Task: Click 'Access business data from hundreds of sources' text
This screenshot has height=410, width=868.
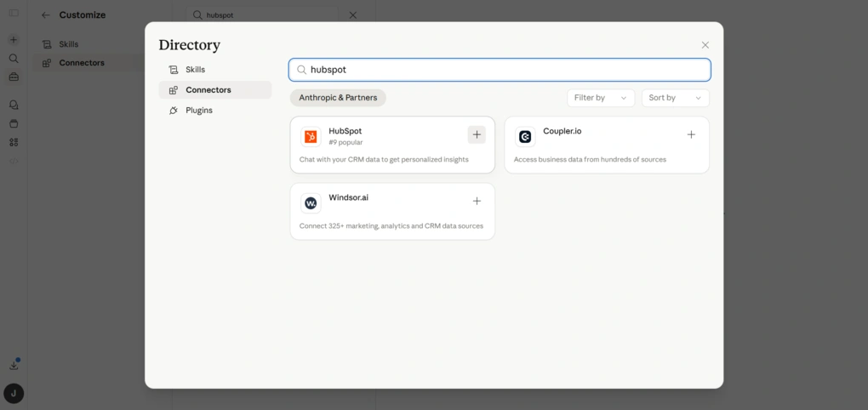Action: coord(590,159)
